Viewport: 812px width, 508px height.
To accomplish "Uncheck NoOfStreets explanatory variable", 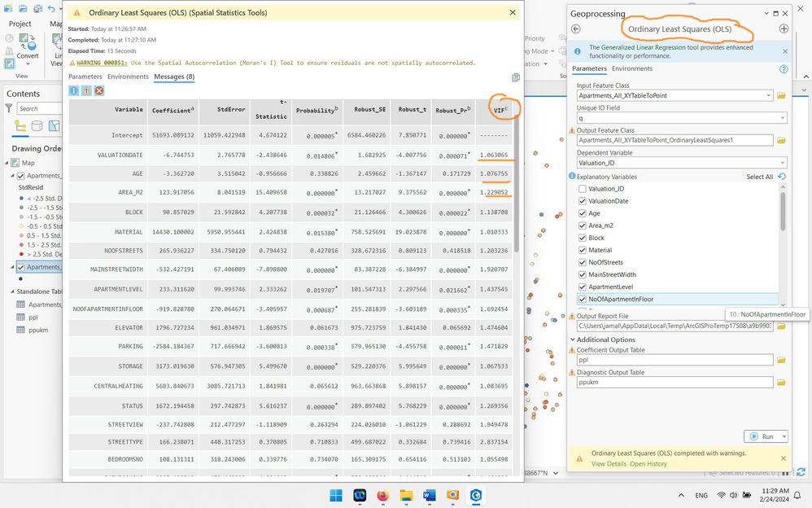I will [x=582, y=262].
